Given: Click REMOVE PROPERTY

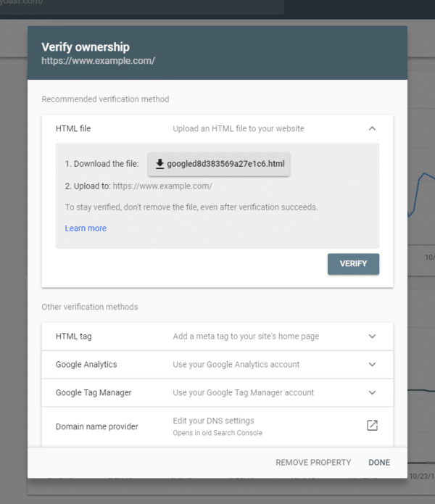Looking at the screenshot, I should tap(313, 463).
